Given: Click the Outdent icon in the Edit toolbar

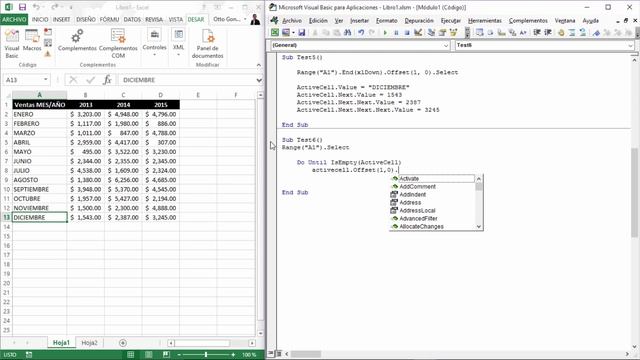Looking at the screenshot, I should coord(548,33).
